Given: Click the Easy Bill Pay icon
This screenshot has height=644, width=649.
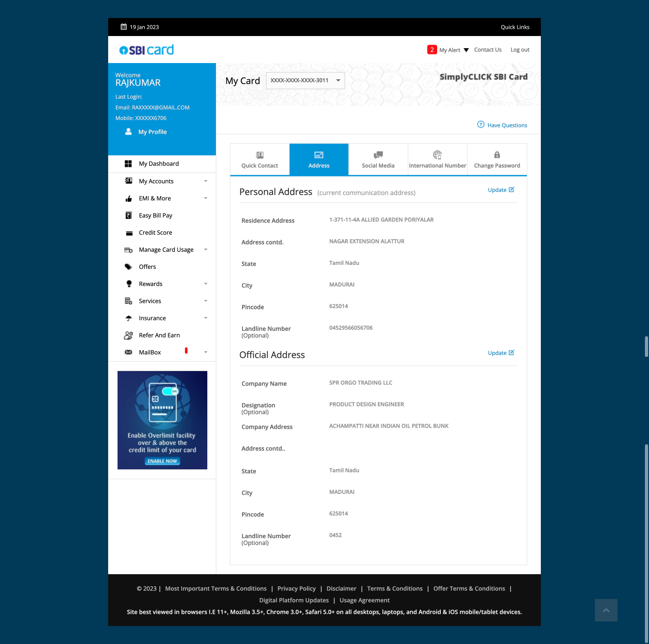Looking at the screenshot, I should pyautogui.click(x=128, y=215).
